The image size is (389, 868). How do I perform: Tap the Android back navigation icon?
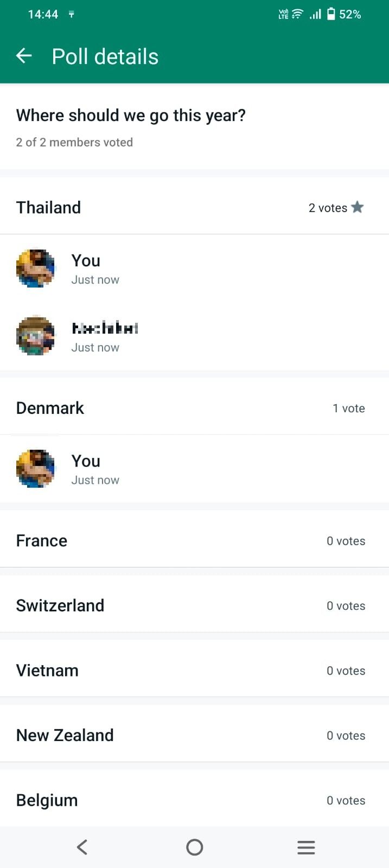pos(82,847)
